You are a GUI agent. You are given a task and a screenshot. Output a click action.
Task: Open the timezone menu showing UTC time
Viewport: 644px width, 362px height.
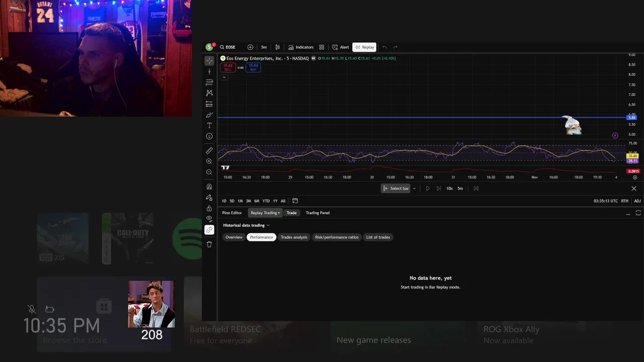pos(606,201)
